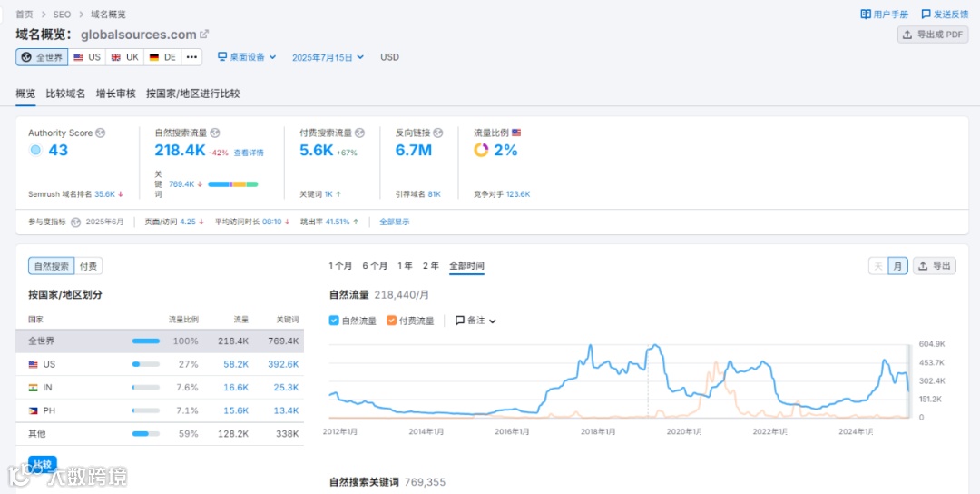Viewport: 980px width, 494px height.
Task: Click info icon next to 付费搜索流量
Action: [x=360, y=133]
